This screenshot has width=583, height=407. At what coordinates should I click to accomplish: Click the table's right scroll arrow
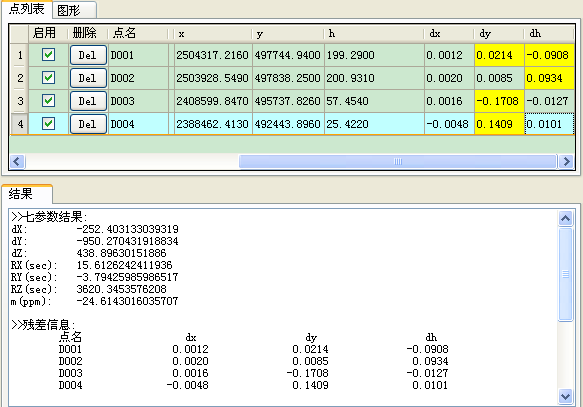tap(566, 162)
